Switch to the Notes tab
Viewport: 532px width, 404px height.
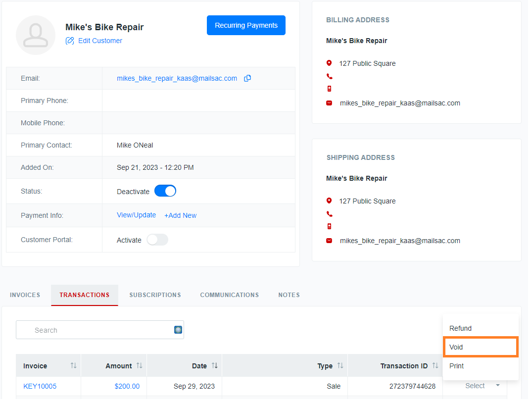tap(289, 296)
